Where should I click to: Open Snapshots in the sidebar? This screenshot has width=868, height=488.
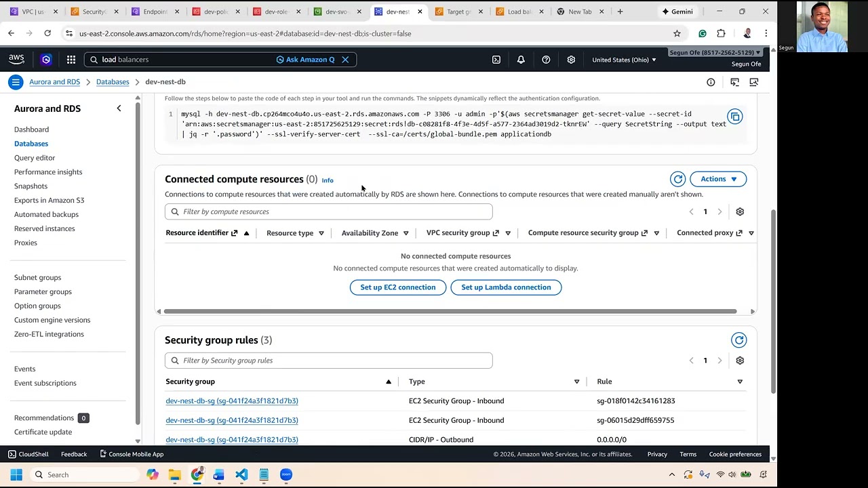tap(31, 186)
